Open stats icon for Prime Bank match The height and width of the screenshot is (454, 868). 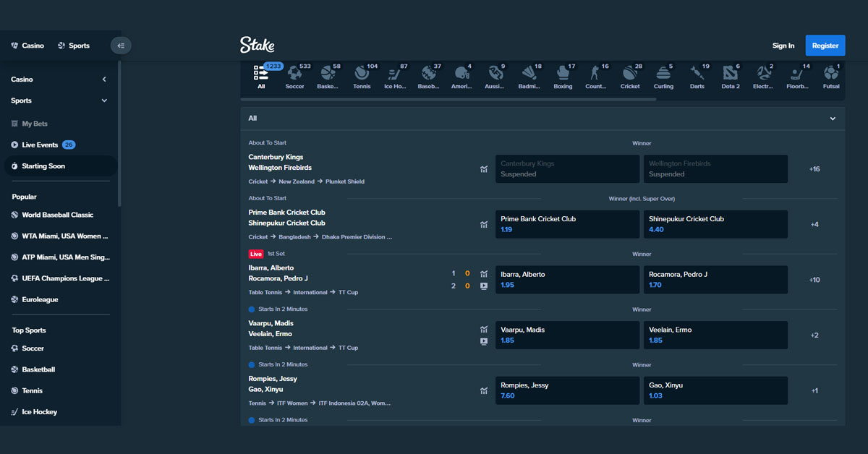[483, 225]
